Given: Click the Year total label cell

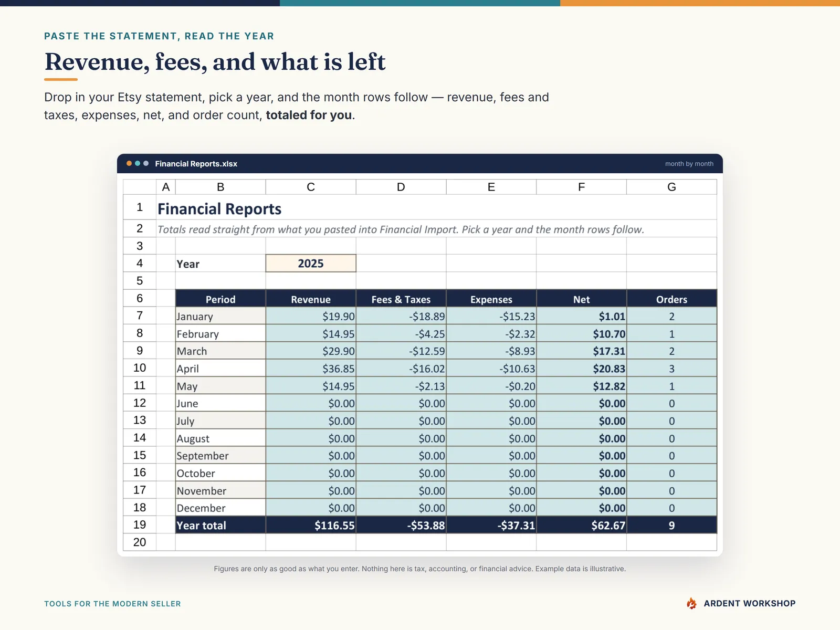Looking at the screenshot, I should [x=220, y=525].
